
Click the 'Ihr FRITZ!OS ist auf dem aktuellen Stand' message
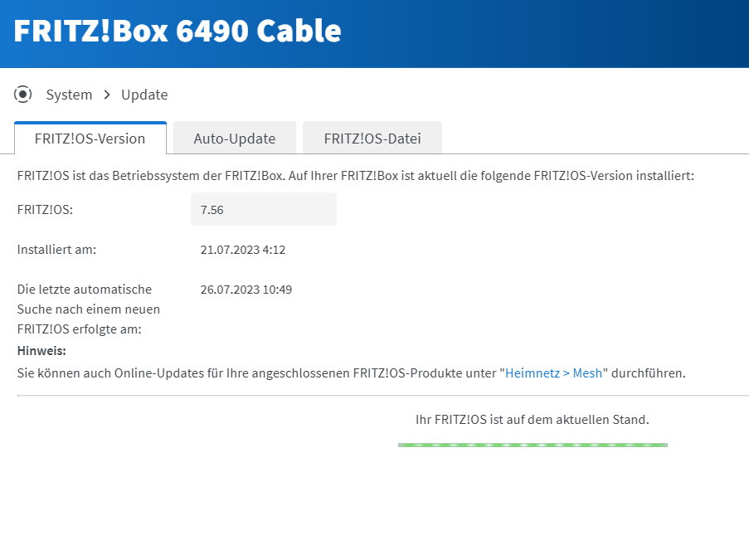[x=532, y=420]
